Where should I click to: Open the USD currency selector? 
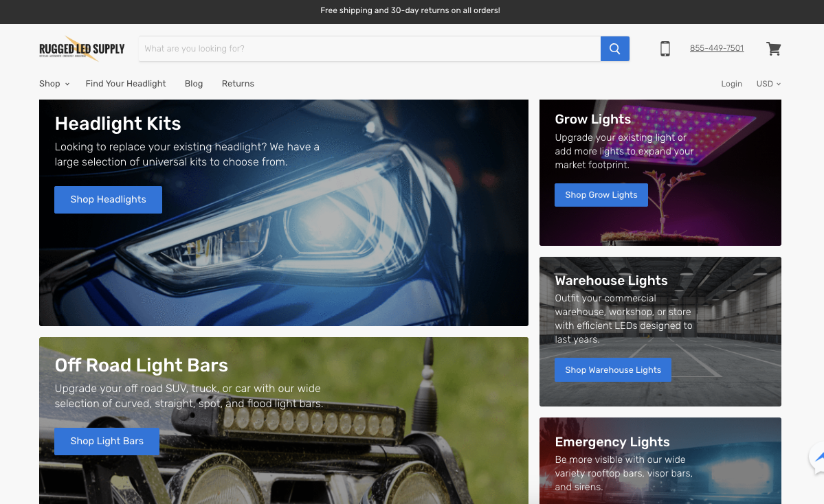768,84
